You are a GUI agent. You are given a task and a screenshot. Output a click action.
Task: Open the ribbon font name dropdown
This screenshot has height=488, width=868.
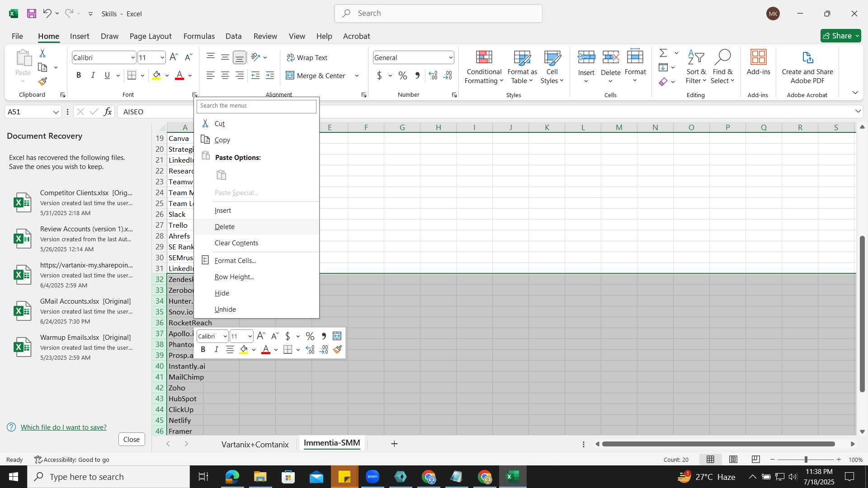pyautogui.click(x=132, y=57)
